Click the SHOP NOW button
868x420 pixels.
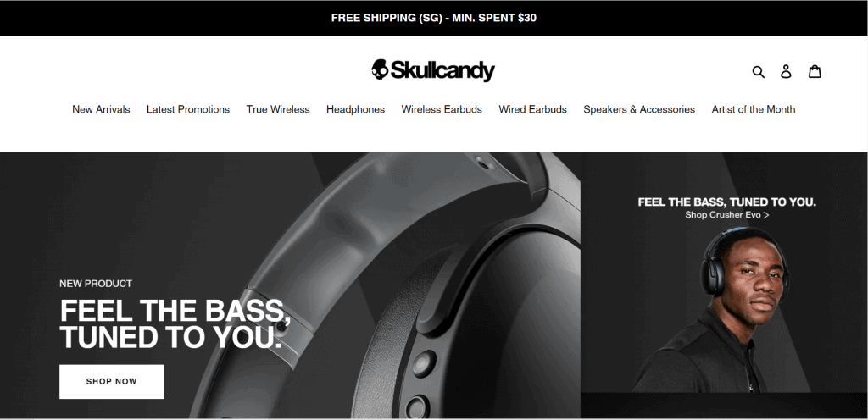tap(112, 381)
